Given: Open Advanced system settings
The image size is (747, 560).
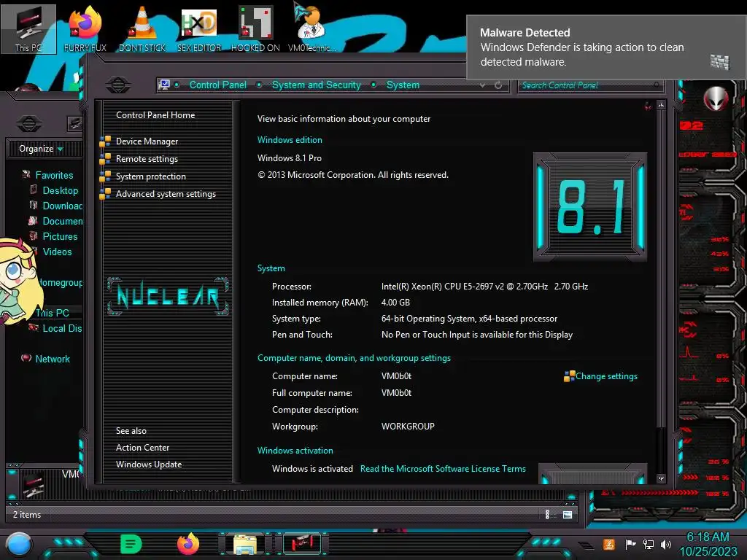Looking at the screenshot, I should [166, 194].
